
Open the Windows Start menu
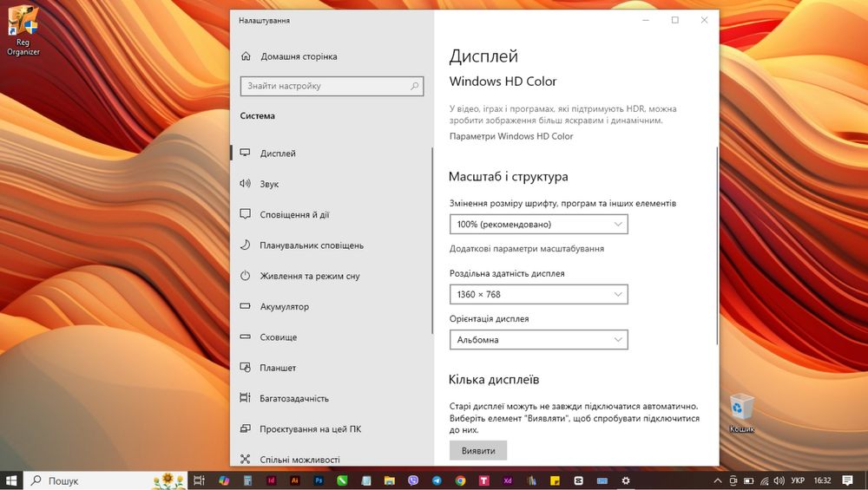coord(10,480)
